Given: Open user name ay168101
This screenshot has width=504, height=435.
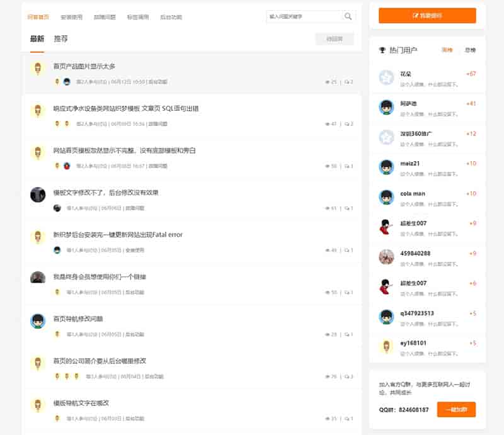Looking at the screenshot, I should coord(413,343).
